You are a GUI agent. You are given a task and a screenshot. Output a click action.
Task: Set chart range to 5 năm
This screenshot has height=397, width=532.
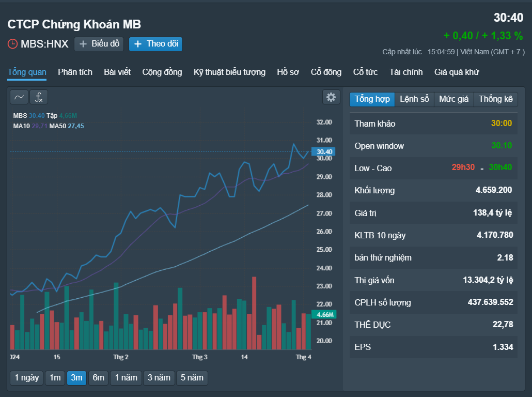(x=192, y=378)
